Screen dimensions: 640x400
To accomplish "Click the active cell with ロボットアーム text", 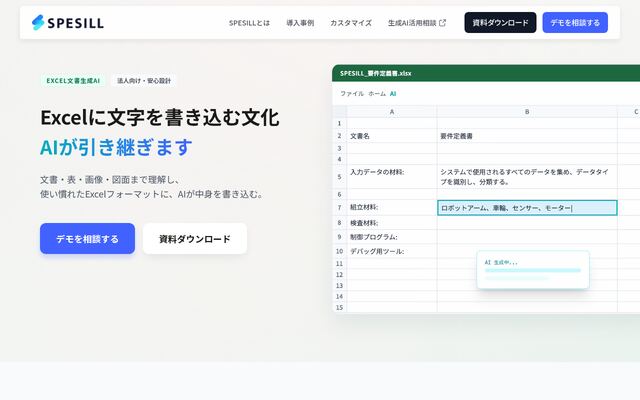I will click(527, 208).
